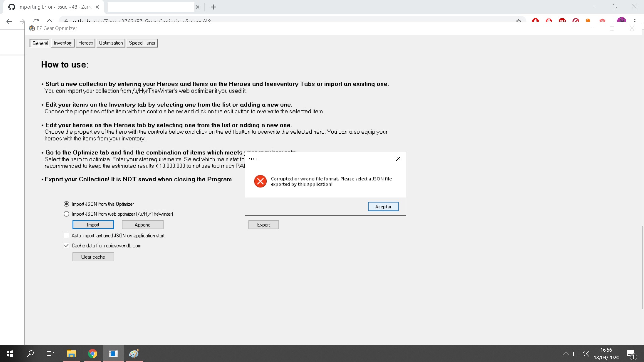Open the Speed Tuner tab
The width and height of the screenshot is (644, 362).
tap(142, 43)
